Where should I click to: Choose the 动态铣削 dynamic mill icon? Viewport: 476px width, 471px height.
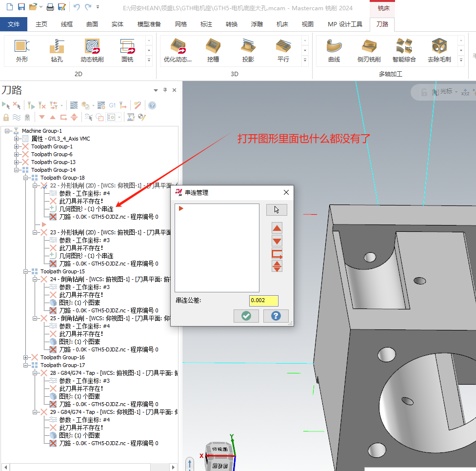point(92,51)
